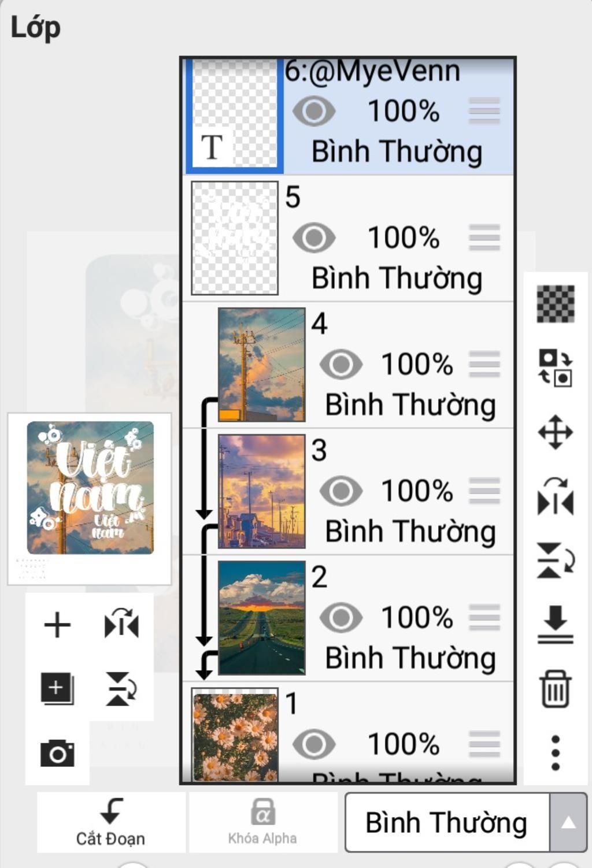Viewport: 592px width, 868px height.
Task: Tap the camera import photo icon
Action: tap(57, 753)
